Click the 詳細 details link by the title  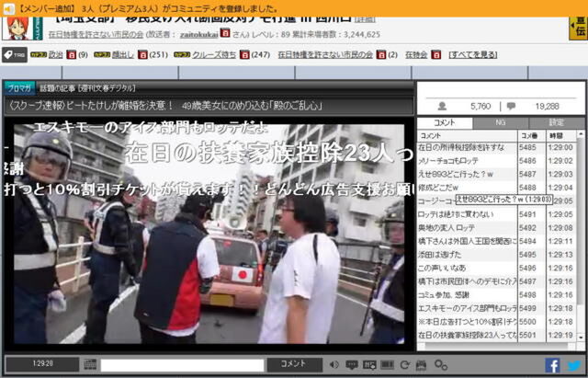click(x=366, y=17)
